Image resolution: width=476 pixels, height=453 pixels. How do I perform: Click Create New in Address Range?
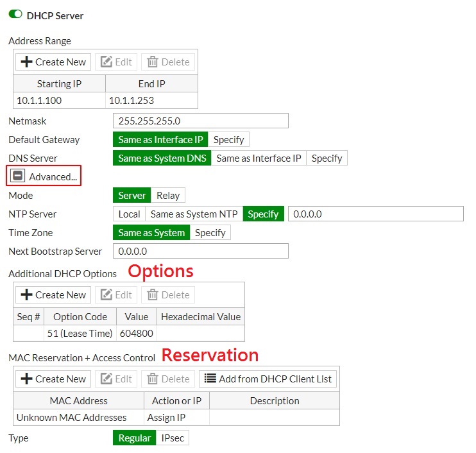53,62
